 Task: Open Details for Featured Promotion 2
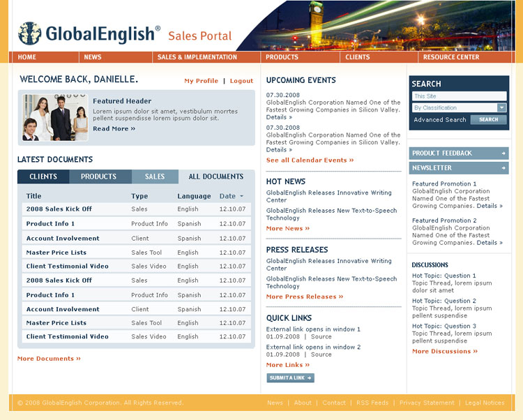click(x=490, y=243)
